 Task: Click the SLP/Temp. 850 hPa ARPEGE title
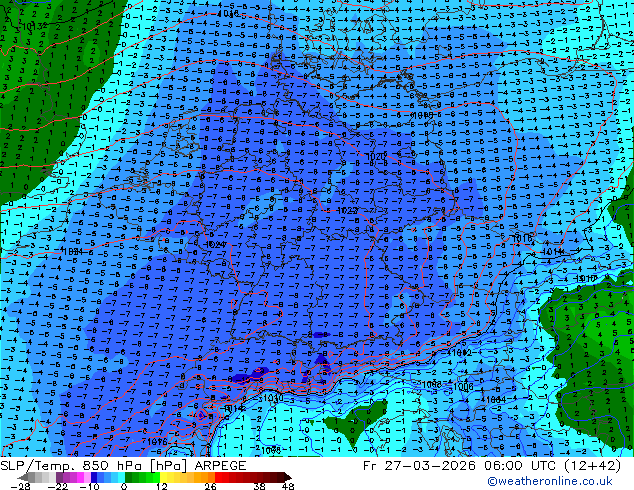coord(123,466)
